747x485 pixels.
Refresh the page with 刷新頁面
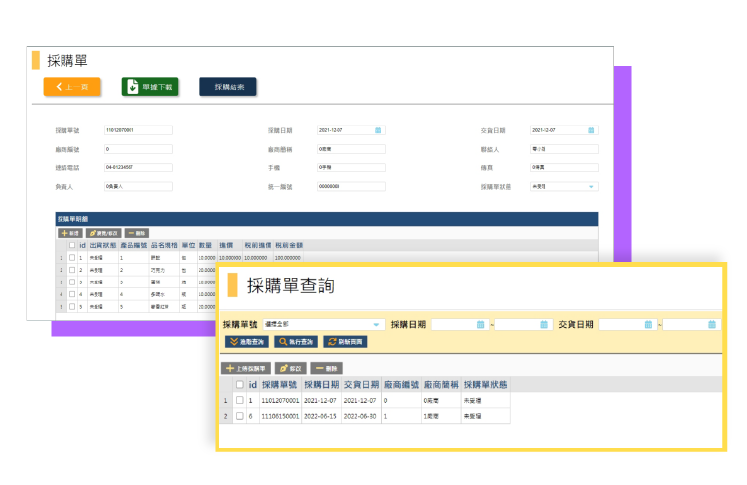(x=345, y=341)
